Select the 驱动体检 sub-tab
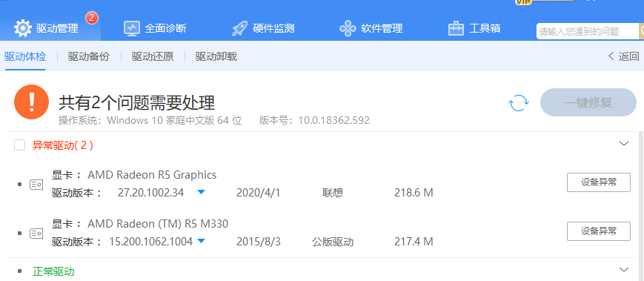 tap(25, 56)
